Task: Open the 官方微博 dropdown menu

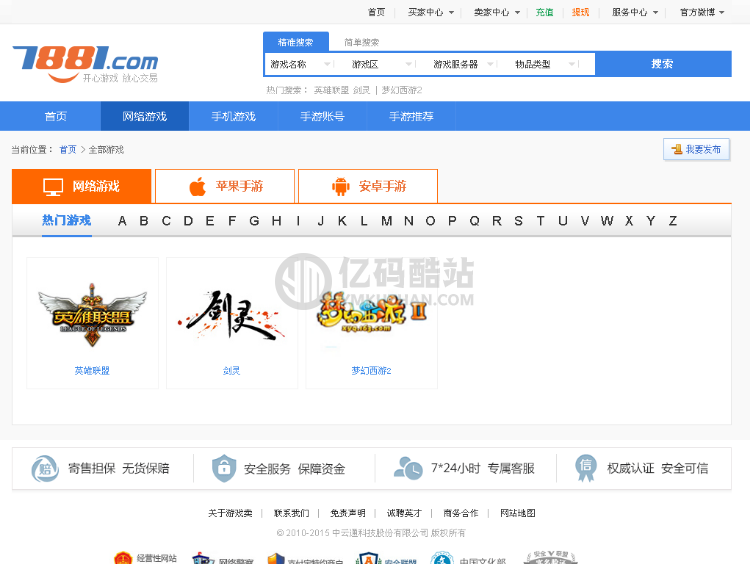Action: click(702, 12)
